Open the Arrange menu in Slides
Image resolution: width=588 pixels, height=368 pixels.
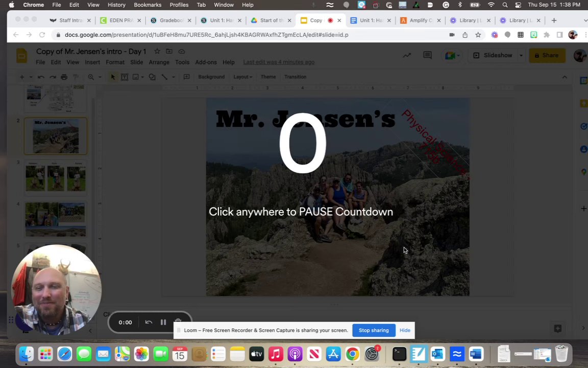click(x=159, y=62)
